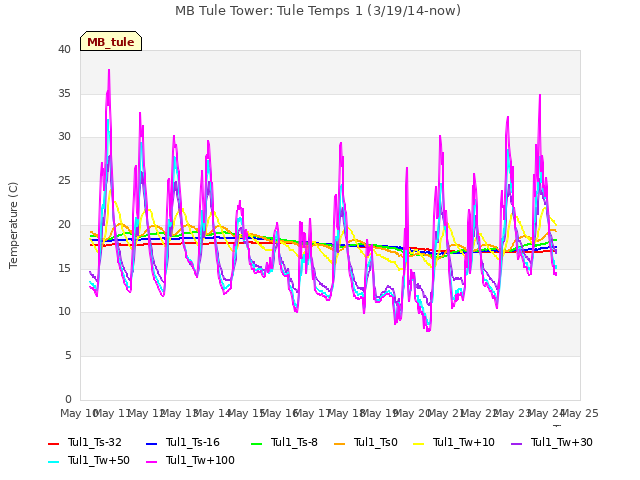Select the Tul1_Ts0 legend label

point(376,442)
